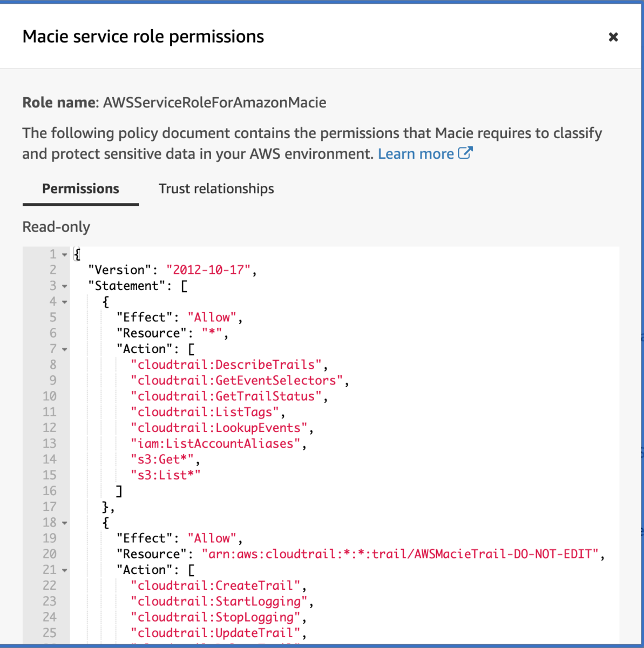Click the external link icon beside Learn more

tap(465, 153)
